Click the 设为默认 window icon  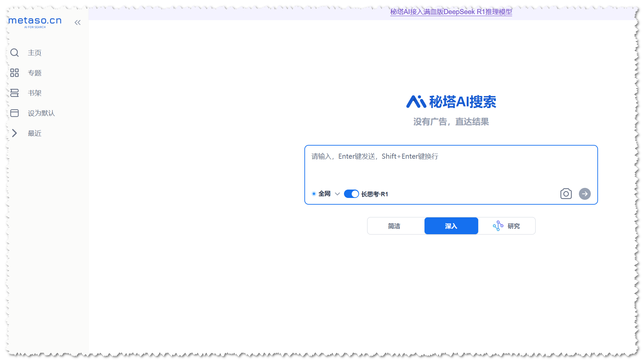pyautogui.click(x=14, y=113)
